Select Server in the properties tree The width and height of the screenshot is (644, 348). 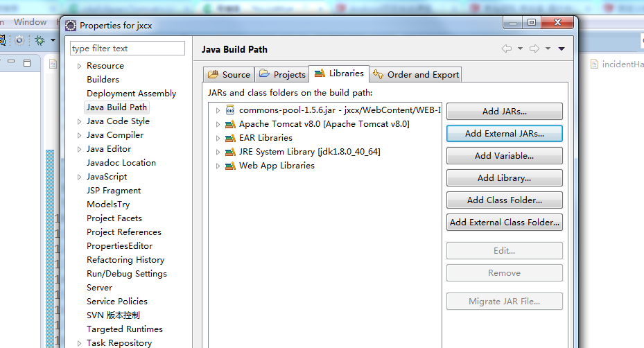point(99,288)
